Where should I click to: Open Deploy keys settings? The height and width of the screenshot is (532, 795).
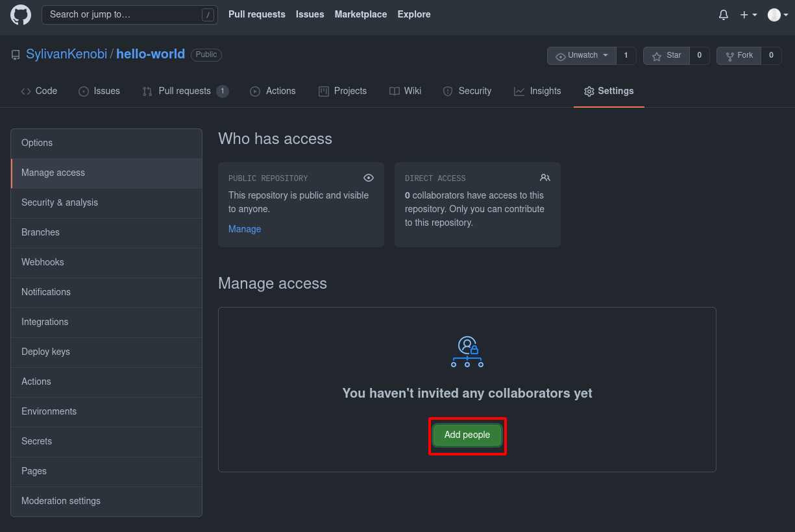pyautogui.click(x=106, y=352)
